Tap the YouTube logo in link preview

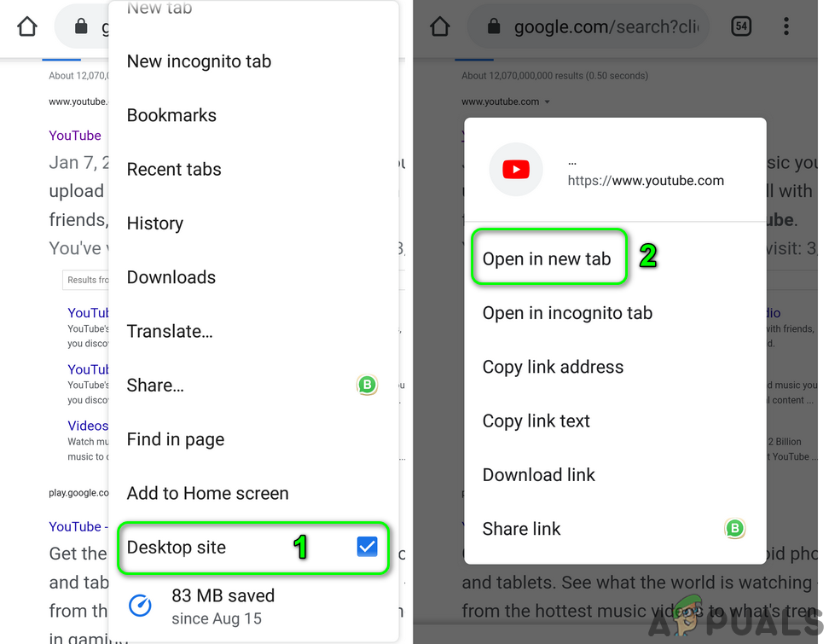pyautogui.click(x=516, y=169)
